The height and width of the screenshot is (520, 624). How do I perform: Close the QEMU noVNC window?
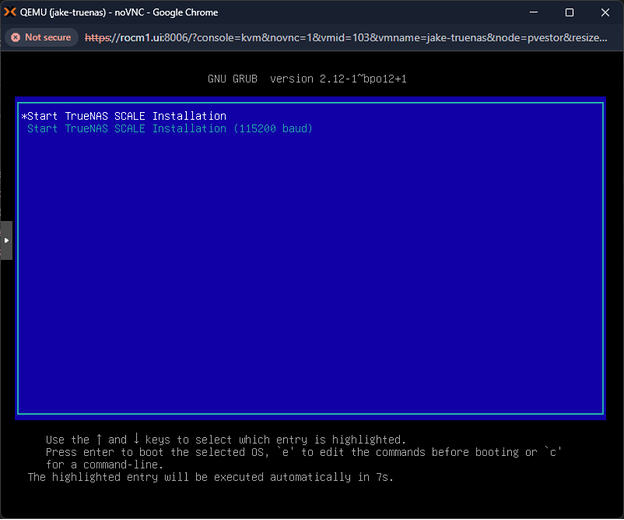pyautogui.click(x=605, y=12)
